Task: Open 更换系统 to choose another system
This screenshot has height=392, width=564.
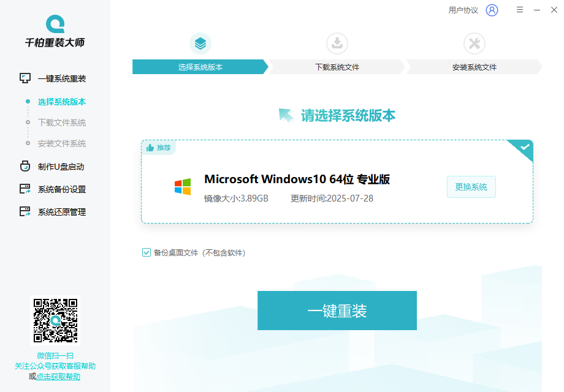Action: pos(471,187)
